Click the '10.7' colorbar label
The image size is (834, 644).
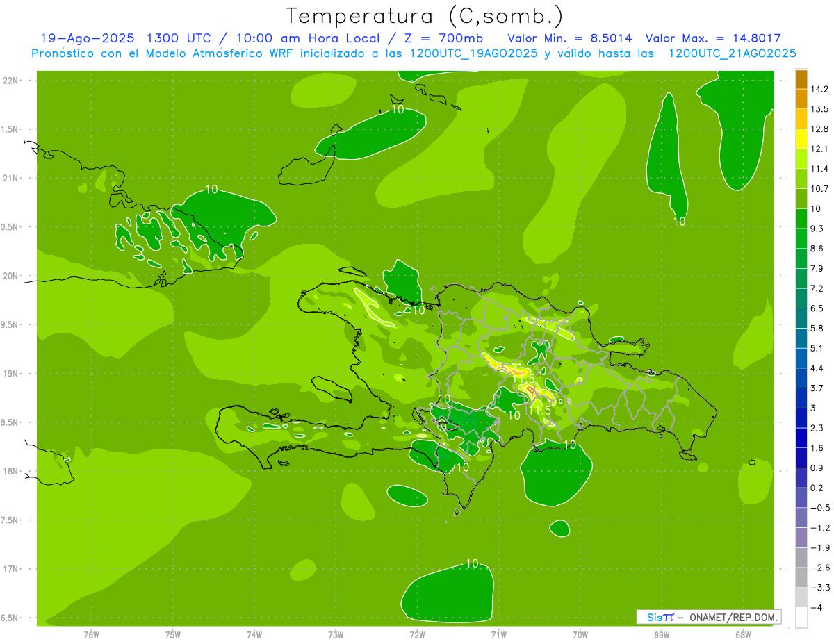tap(819, 188)
